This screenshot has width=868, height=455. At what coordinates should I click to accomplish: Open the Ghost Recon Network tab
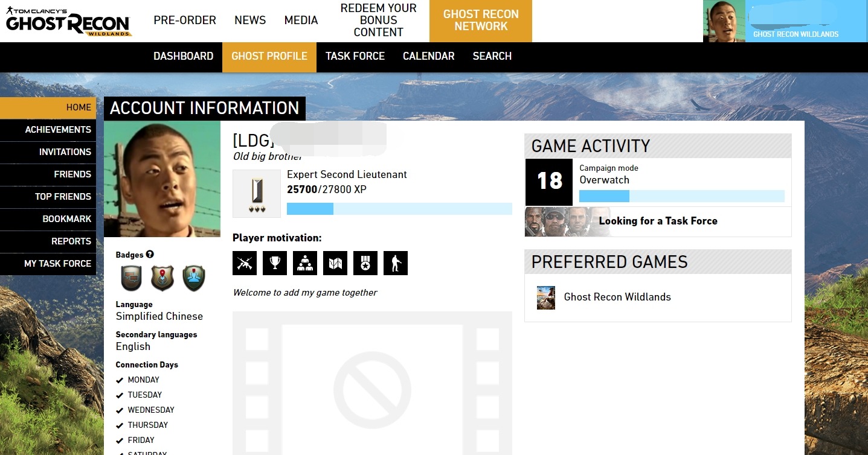(481, 21)
